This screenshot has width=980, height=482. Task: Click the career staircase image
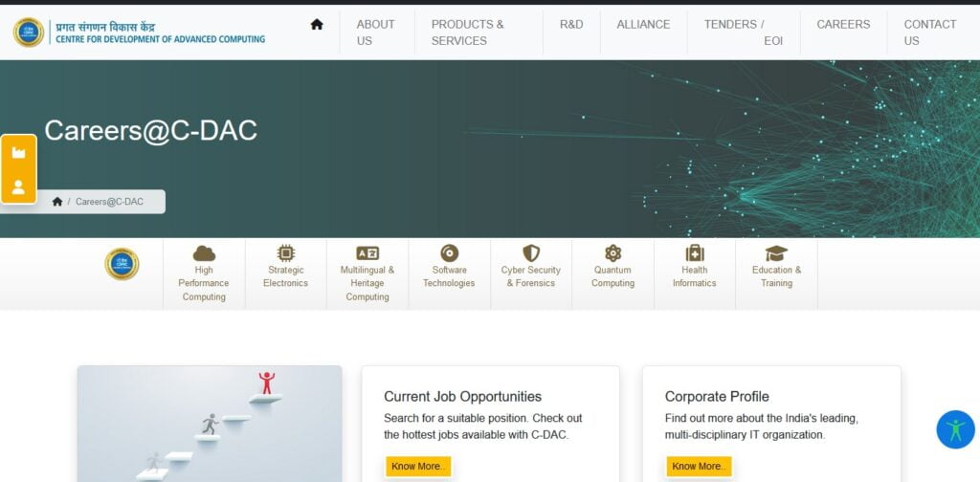click(x=210, y=424)
